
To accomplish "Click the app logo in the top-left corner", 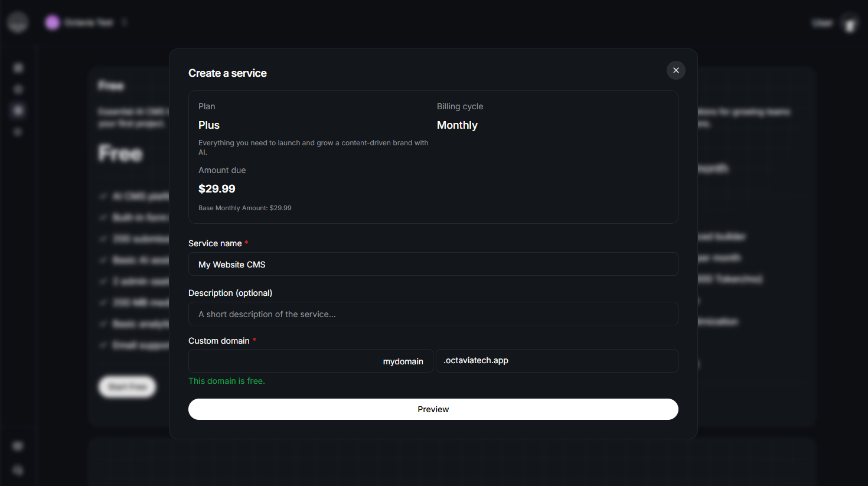I will [x=18, y=22].
